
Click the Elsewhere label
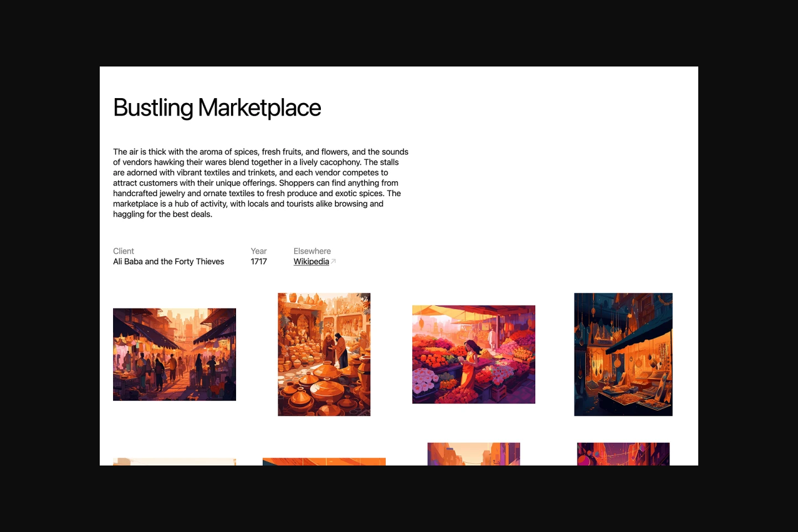click(x=312, y=251)
